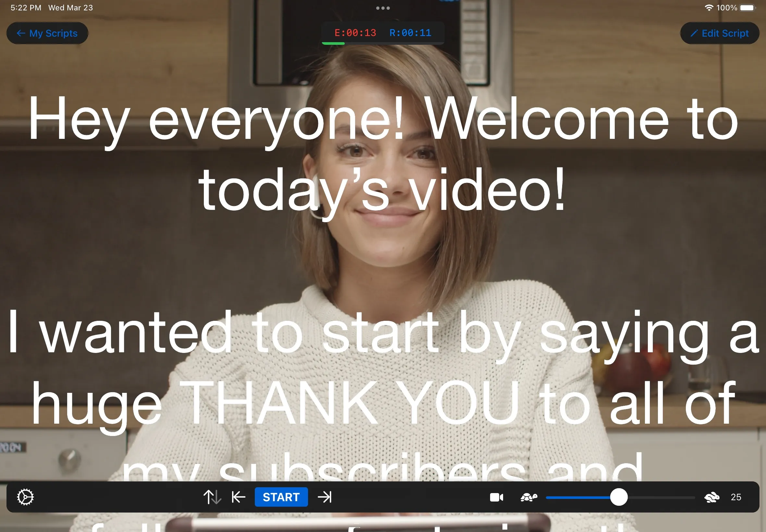Expand script font size stepper
The width and height of the screenshot is (766, 532).
(737, 497)
